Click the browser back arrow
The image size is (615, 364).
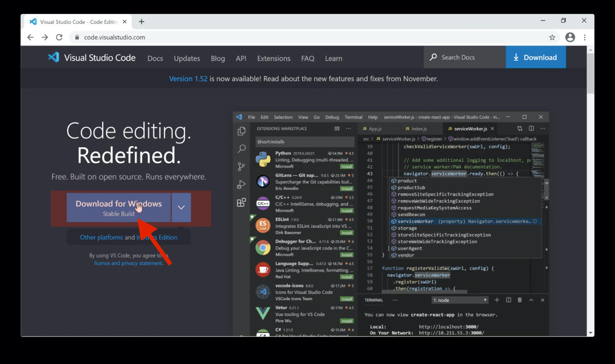[30, 37]
